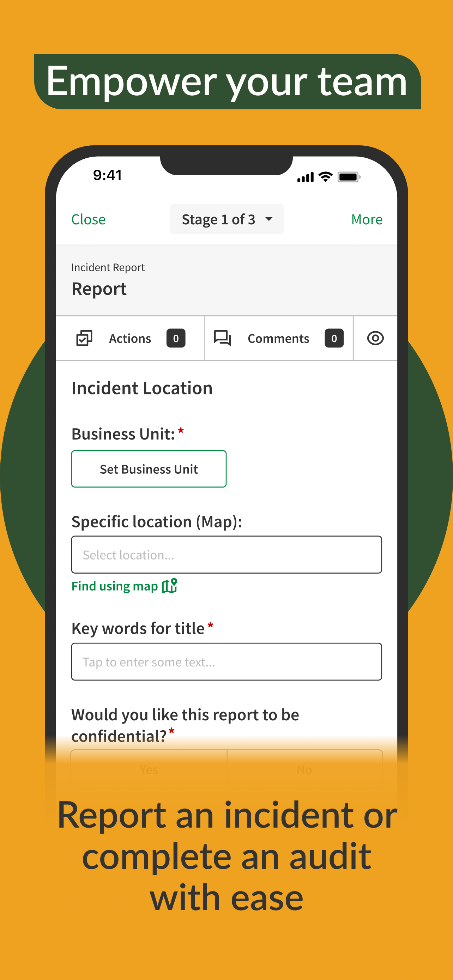
Task: Tap the battery status icon
Action: point(349,177)
